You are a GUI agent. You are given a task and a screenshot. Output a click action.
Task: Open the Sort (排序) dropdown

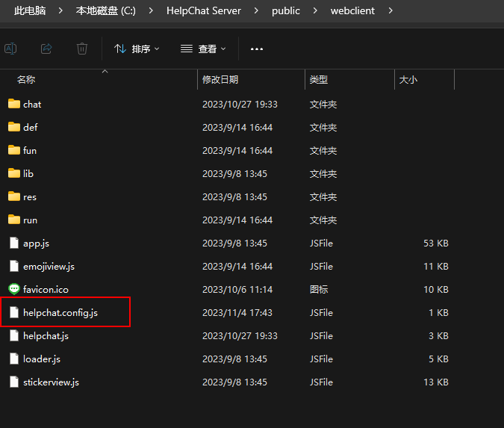(x=137, y=49)
